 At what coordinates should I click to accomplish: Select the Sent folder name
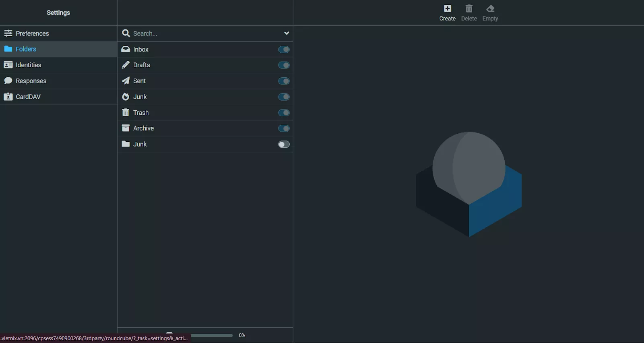[x=139, y=81]
